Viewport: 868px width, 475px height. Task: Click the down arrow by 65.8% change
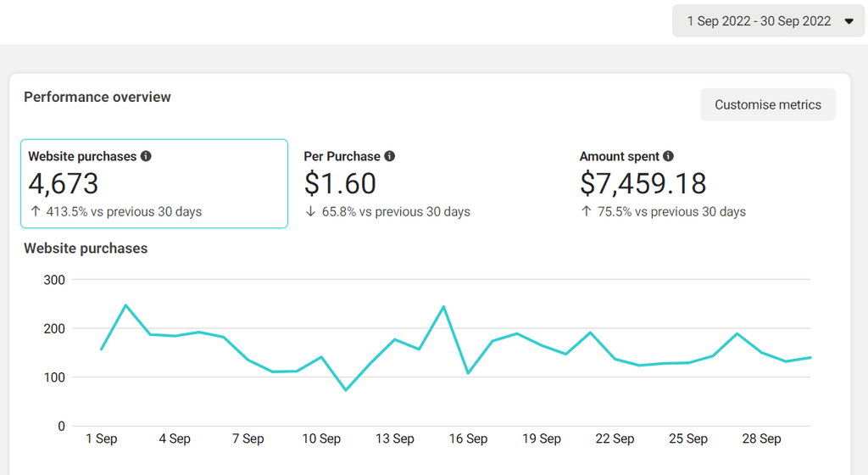(310, 211)
